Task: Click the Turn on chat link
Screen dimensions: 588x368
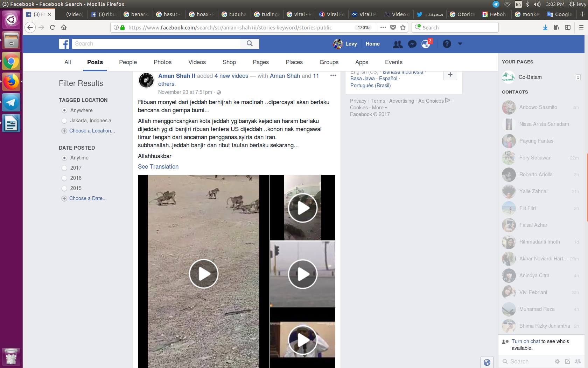Action: click(x=526, y=341)
